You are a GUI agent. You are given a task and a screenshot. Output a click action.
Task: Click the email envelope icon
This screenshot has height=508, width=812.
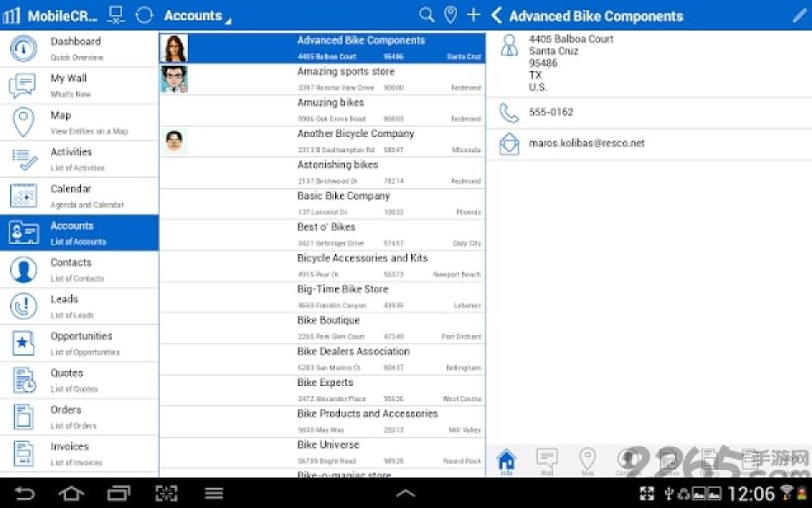point(509,144)
